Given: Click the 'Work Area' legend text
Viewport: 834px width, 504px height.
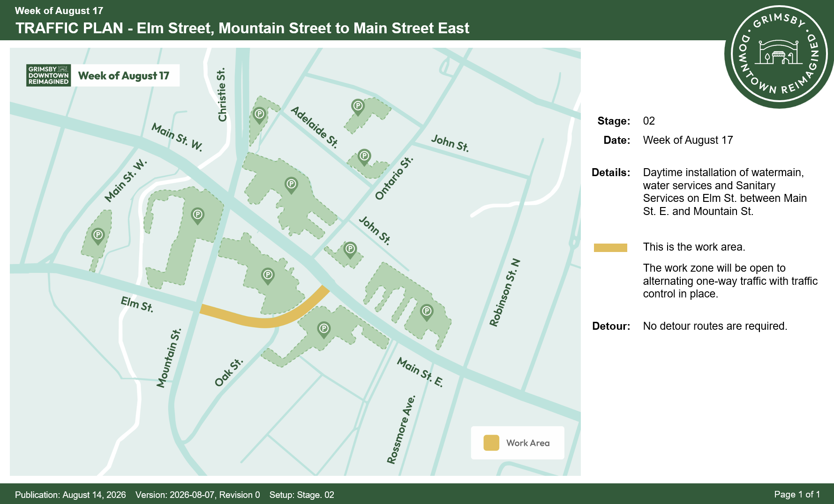Looking at the screenshot, I should (528, 443).
